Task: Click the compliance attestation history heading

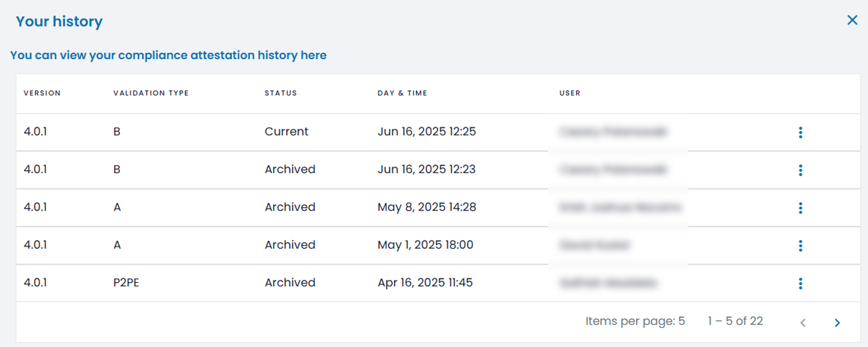Action: point(168,55)
